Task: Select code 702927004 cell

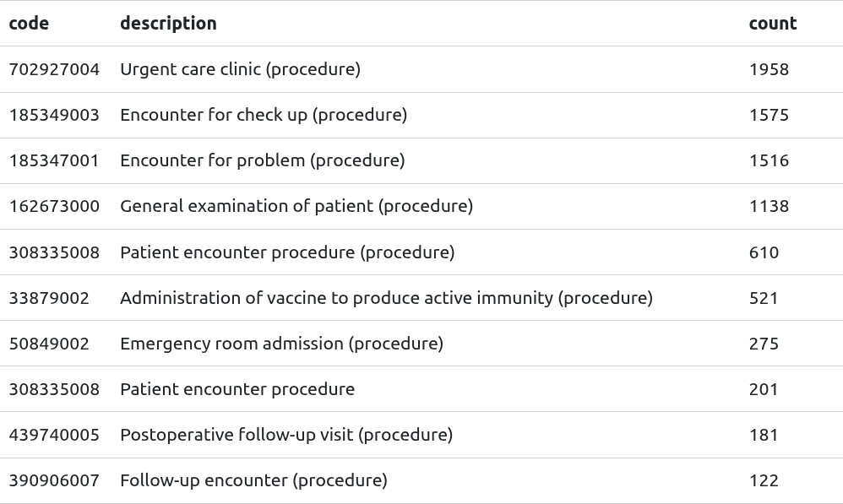Action: click(54, 69)
